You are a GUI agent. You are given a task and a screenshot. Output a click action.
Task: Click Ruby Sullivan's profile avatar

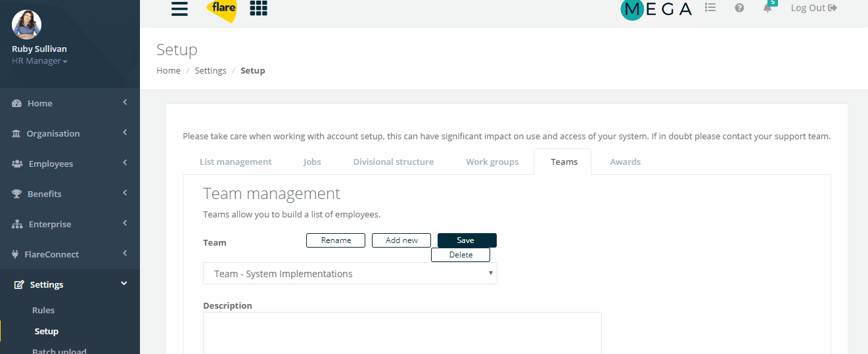[27, 25]
